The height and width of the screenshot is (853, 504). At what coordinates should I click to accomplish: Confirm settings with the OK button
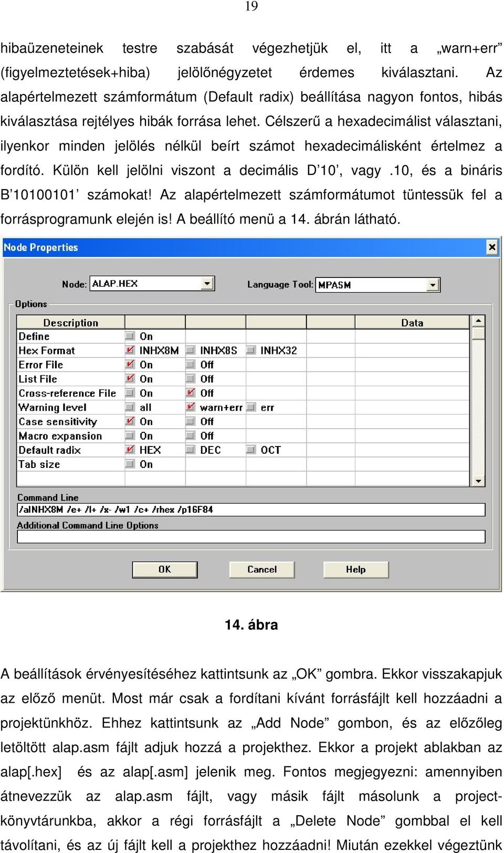tap(165, 569)
